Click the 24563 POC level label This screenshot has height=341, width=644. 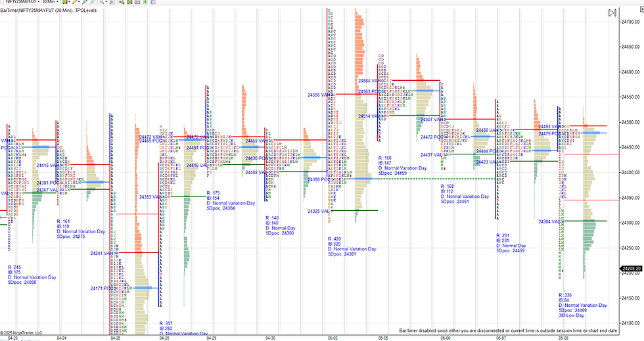pyautogui.click(x=369, y=91)
